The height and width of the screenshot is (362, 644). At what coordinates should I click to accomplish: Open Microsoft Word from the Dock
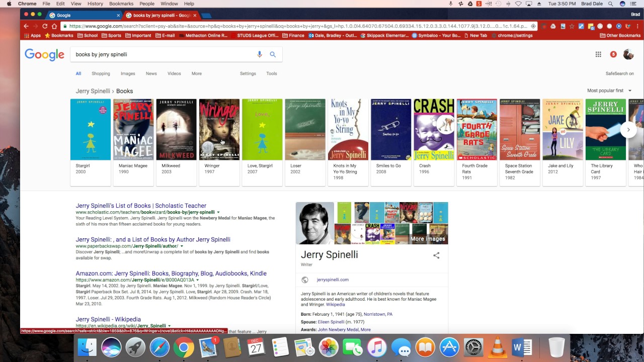(522, 347)
